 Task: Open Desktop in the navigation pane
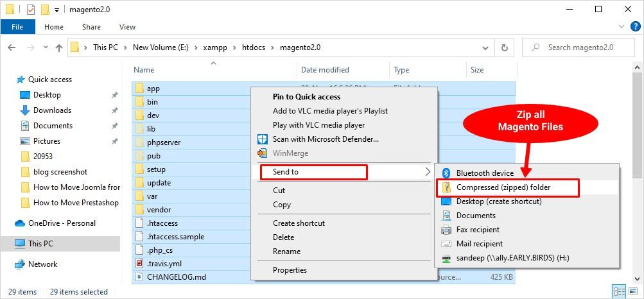[48, 95]
